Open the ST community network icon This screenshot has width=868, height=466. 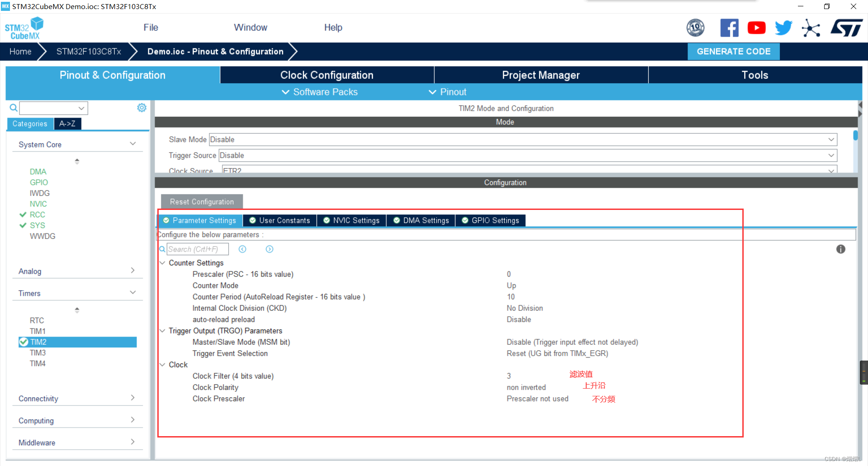pos(811,28)
